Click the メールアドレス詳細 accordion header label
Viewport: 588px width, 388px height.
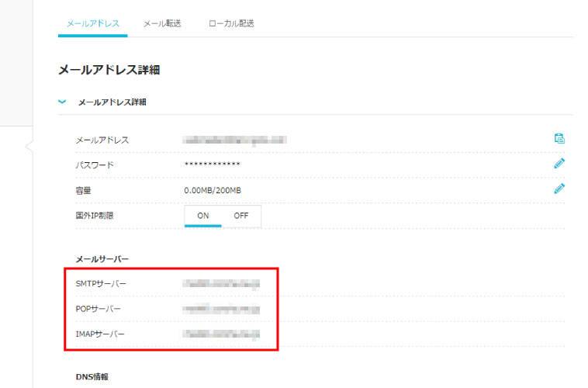coord(112,102)
